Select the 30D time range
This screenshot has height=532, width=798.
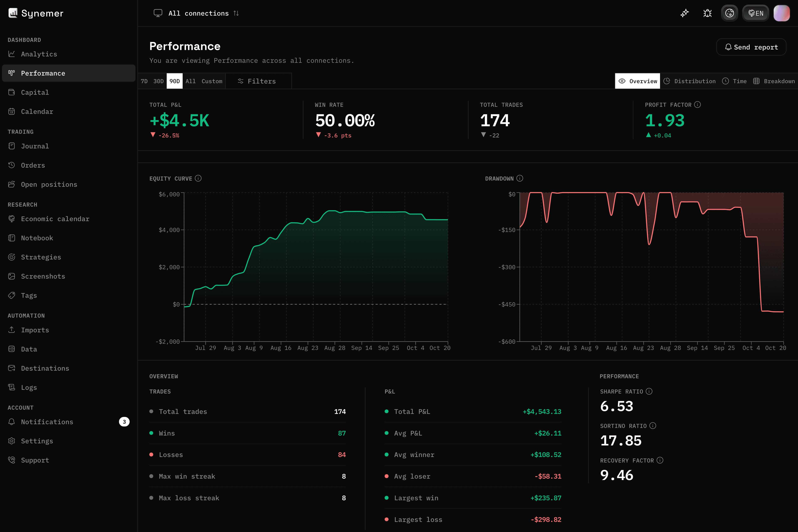pos(158,81)
